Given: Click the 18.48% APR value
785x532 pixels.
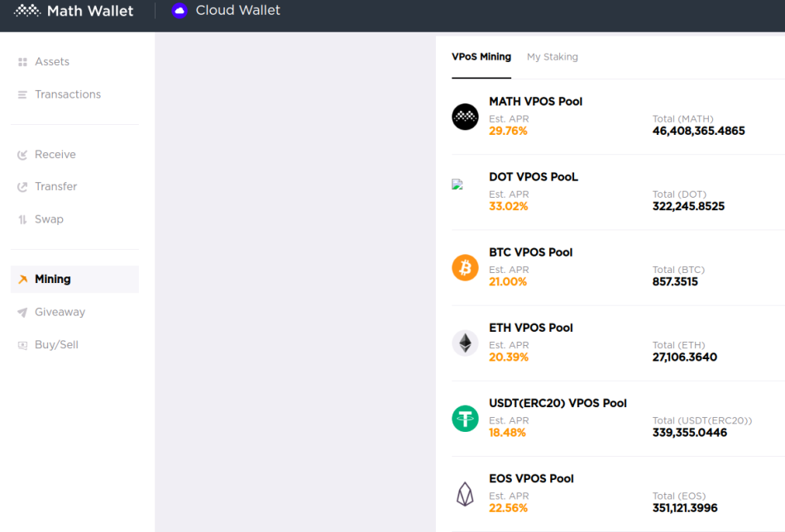Looking at the screenshot, I should pyautogui.click(x=507, y=433).
